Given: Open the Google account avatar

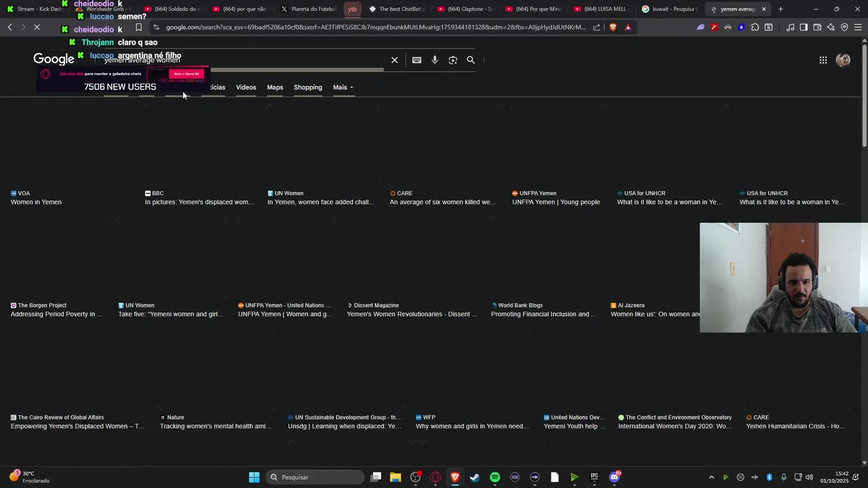Looking at the screenshot, I should pos(843,60).
